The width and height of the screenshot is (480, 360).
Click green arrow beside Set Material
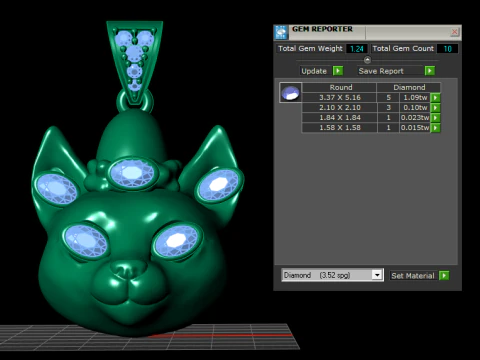click(x=444, y=276)
